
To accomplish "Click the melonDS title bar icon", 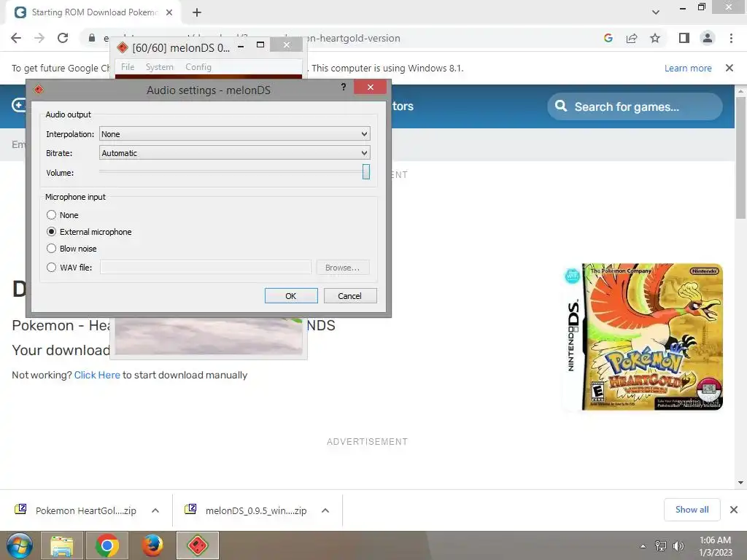I will click(123, 47).
